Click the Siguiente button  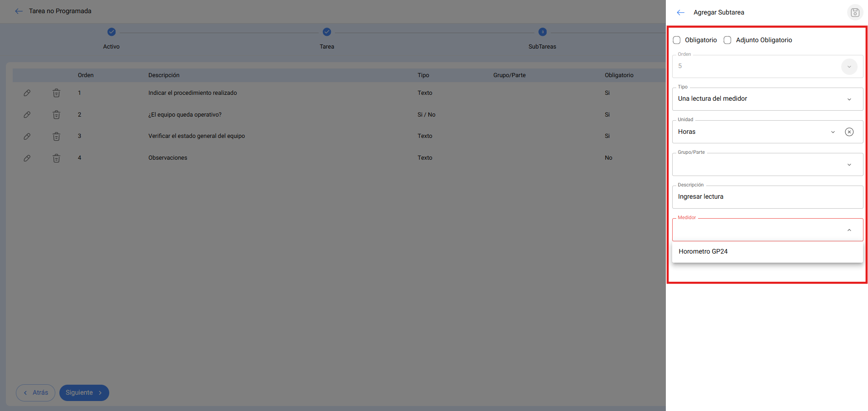[x=84, y=393]
